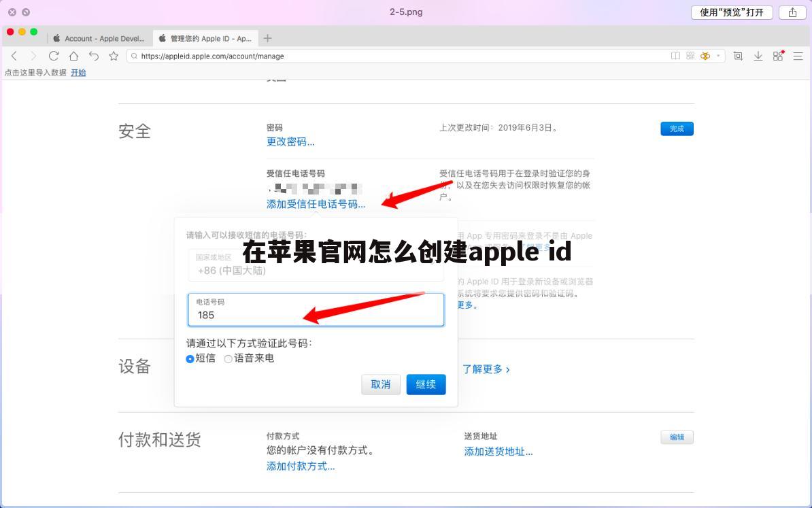Click the 开始 data import link
Viewport: 812px width, 508px height.
click(x=78, y=72)
